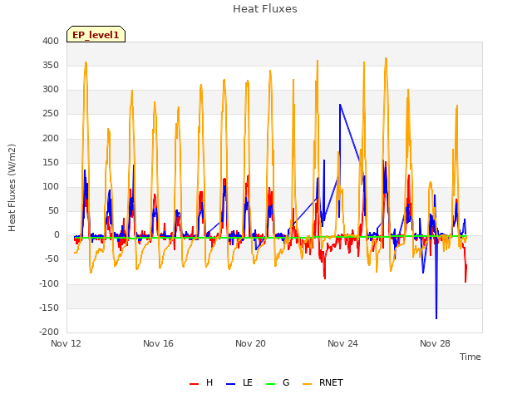Click the 250 y-axis tick label
The width and height of the screenshot is (532, 399).
[x=51, y=114]
